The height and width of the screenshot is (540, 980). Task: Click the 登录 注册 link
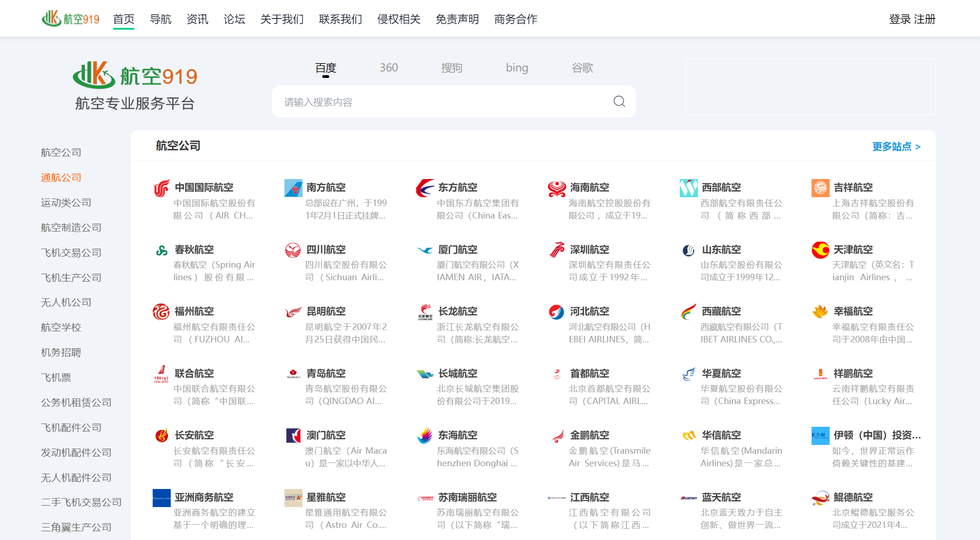click(912, 19)
